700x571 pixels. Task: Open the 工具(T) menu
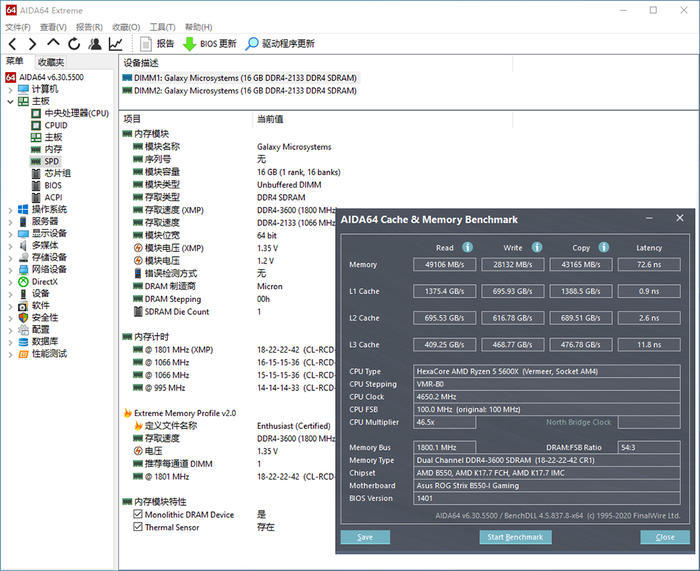[162, 27]
